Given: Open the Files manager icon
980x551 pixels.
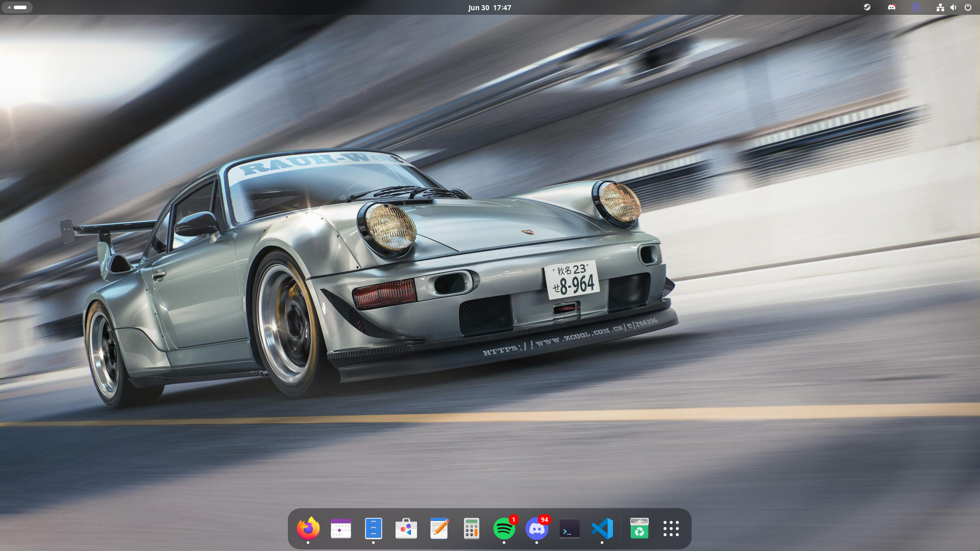Looking at the screenshot, I should point(374,529).
